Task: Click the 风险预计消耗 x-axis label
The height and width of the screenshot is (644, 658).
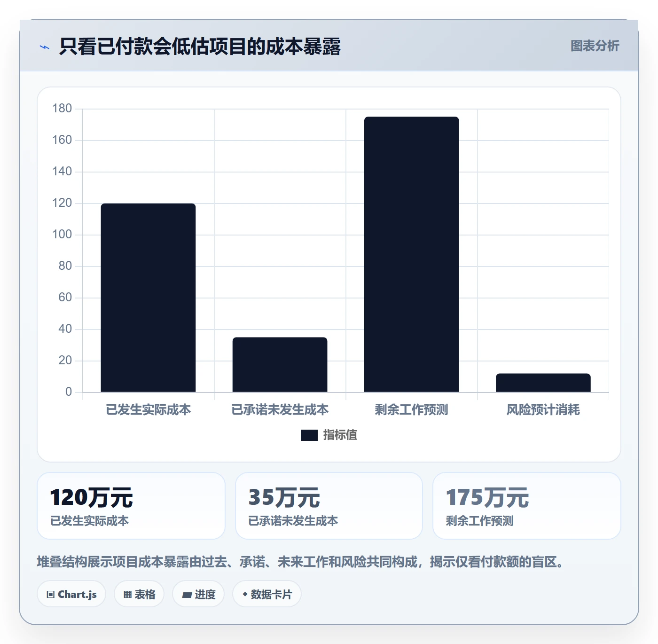Action: tap(543, 410)
